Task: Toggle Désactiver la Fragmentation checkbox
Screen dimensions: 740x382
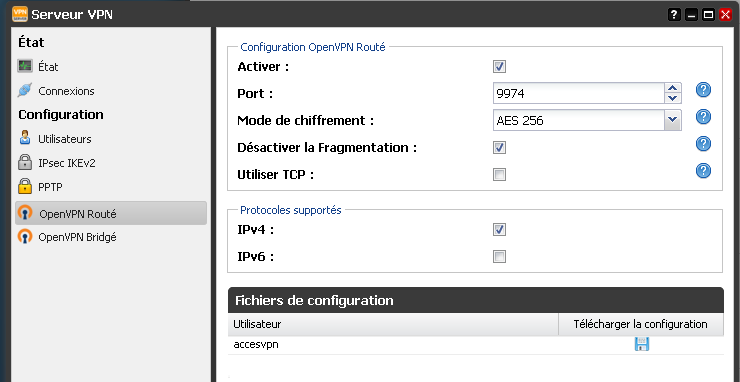Action: point(499,147)
